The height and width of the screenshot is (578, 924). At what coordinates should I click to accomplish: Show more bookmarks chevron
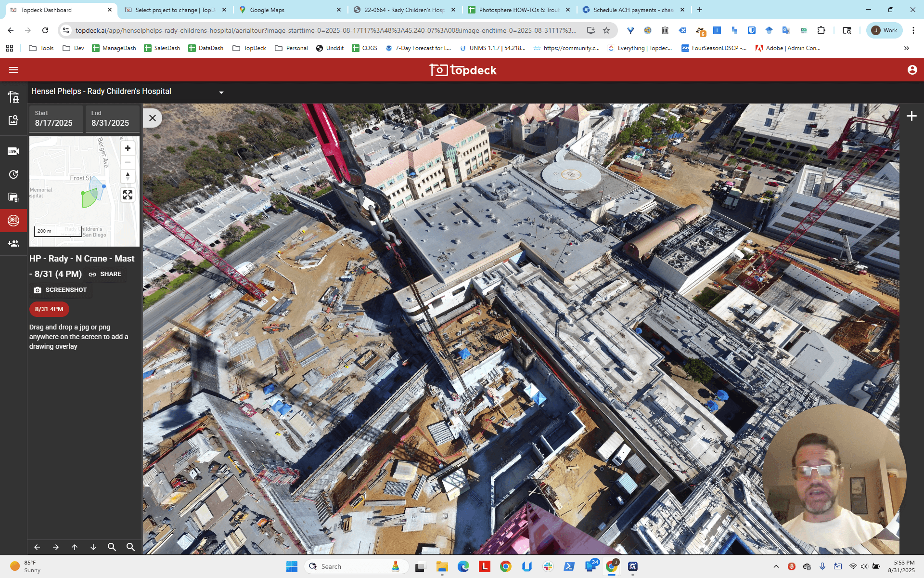click(907, 48)
